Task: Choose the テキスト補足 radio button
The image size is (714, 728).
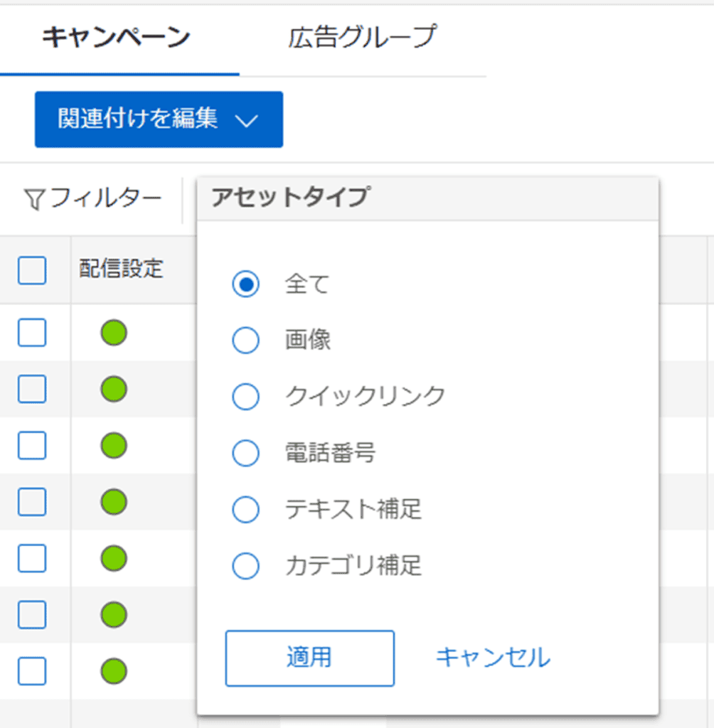Action: [x=246, y=509]
